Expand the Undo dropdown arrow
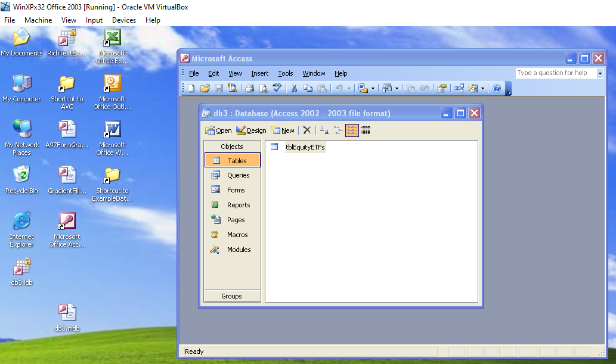The image size is (616, 364). click(348, 88)
